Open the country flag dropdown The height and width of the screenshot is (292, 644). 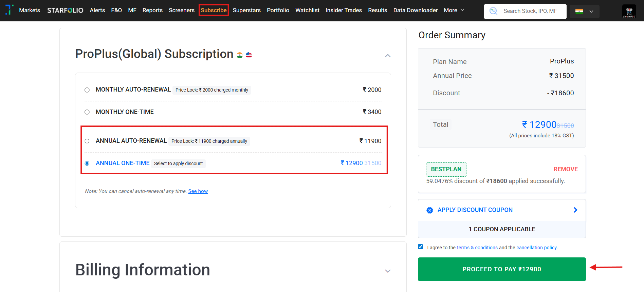click(x=584, y=12)
